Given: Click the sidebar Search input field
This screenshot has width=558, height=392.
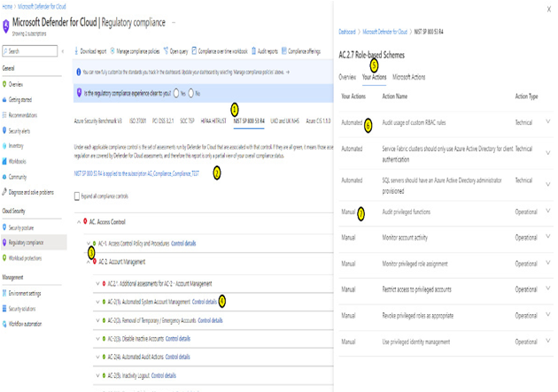Looking at the screenshot, I should [x=30, y=51].
